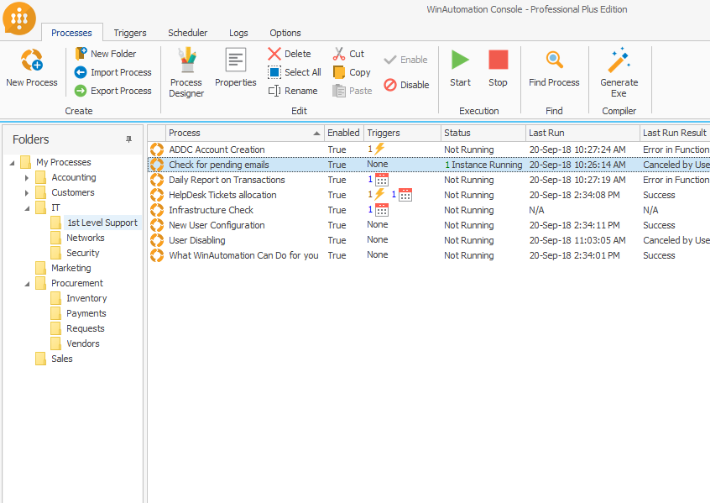The image size is (710, 503).
Task: Copy the selected process
Action: (351, 72)
